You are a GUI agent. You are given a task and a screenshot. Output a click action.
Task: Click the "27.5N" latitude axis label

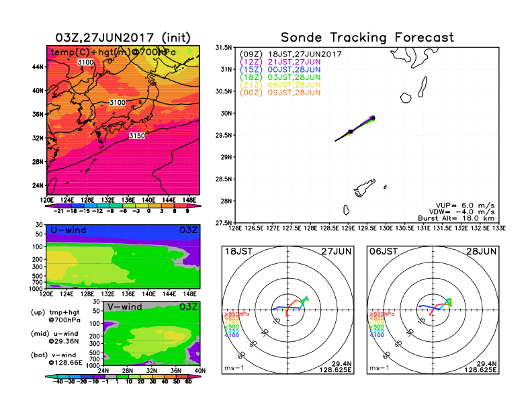[x=224, y=223]
